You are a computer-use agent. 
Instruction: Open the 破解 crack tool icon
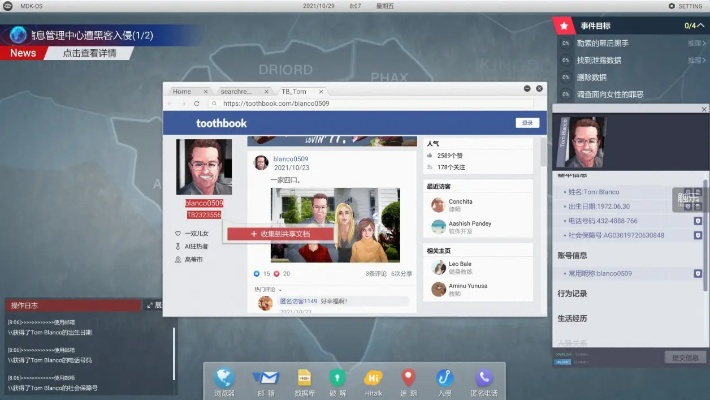(338, 378)
